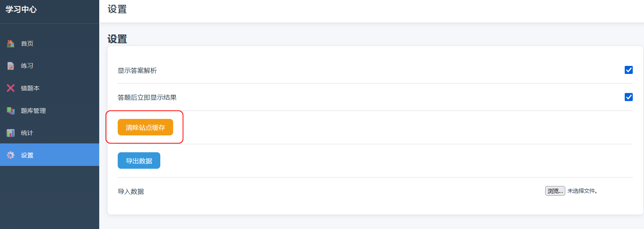
Task: Select 题库管理 in the sidebar
Action: [49, 110]
